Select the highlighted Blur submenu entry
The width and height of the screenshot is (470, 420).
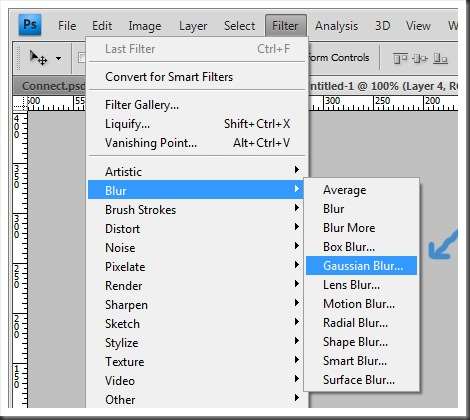tap(196, 190)
